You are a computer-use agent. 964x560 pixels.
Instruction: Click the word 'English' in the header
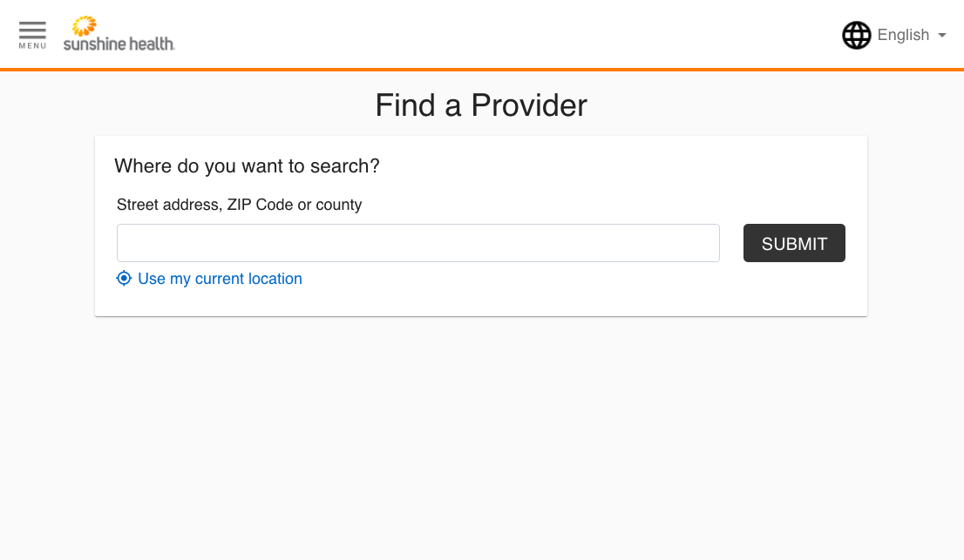point(903,35)
